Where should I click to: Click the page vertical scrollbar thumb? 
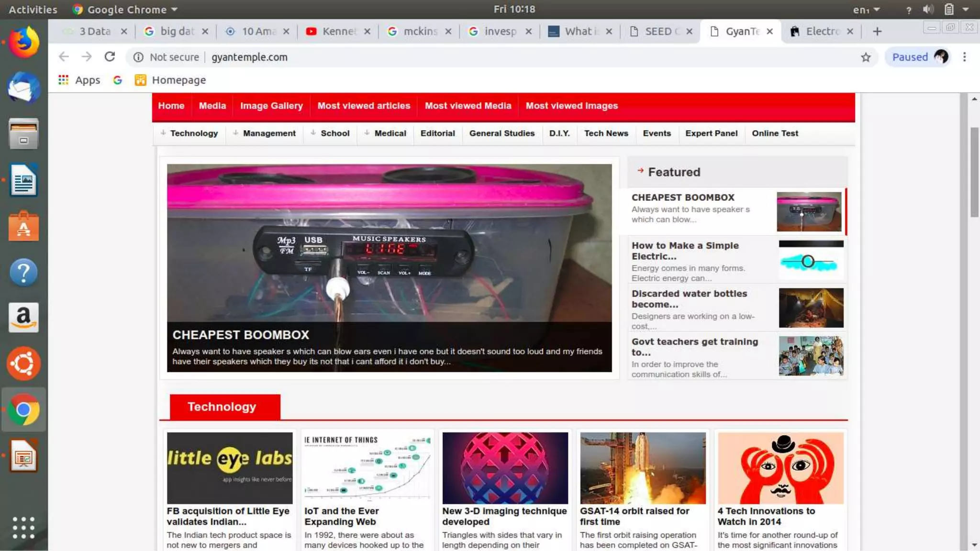pyautogui.click(x=974, y=172)
